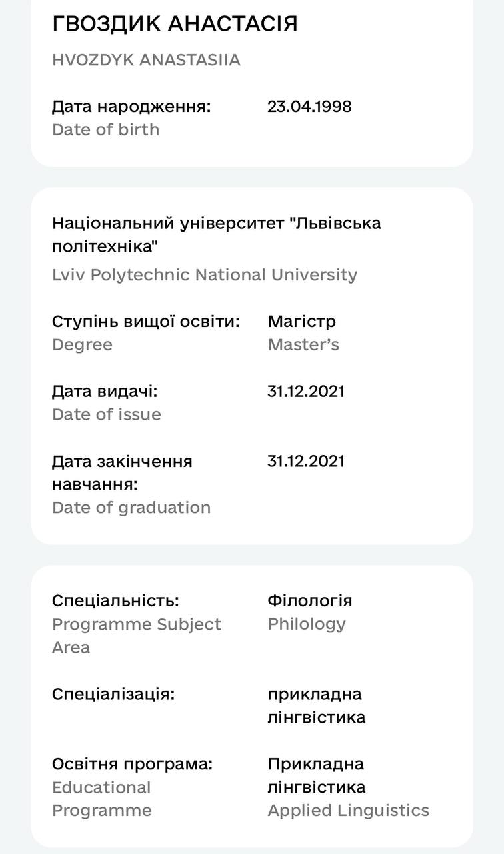Select the Дата видачі date 31.12.2021
Image resolution: width=504 pixels, height=854 pixels.
306,391
